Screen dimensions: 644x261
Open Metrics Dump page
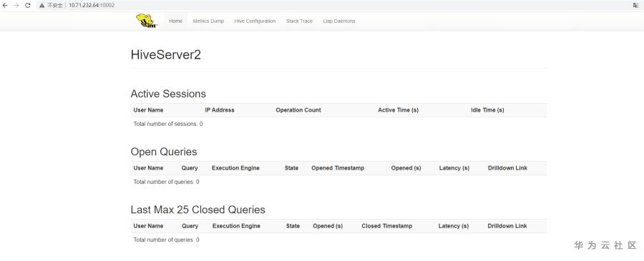[208, 21]
